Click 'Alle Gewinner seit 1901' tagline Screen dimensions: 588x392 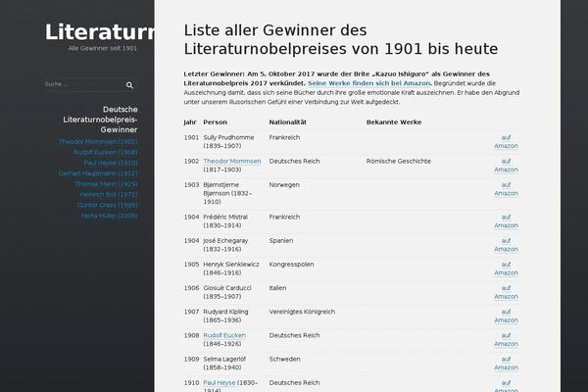(103, 48)
